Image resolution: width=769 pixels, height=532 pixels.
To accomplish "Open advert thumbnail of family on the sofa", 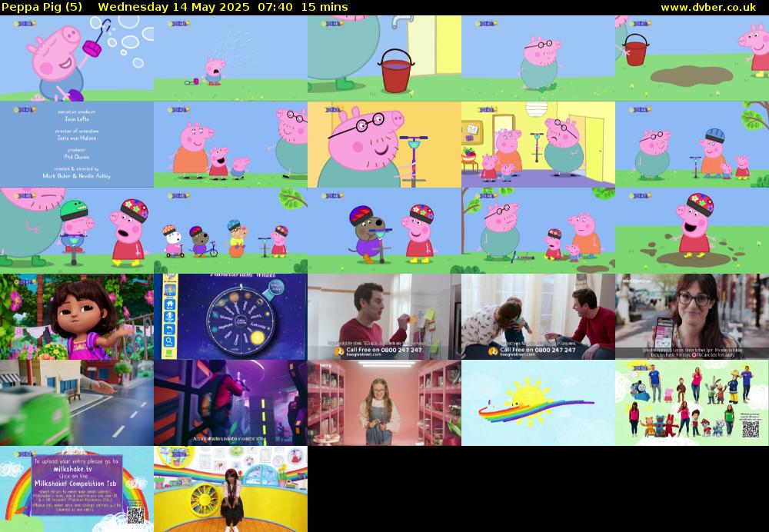I will [x=538, y=317].
